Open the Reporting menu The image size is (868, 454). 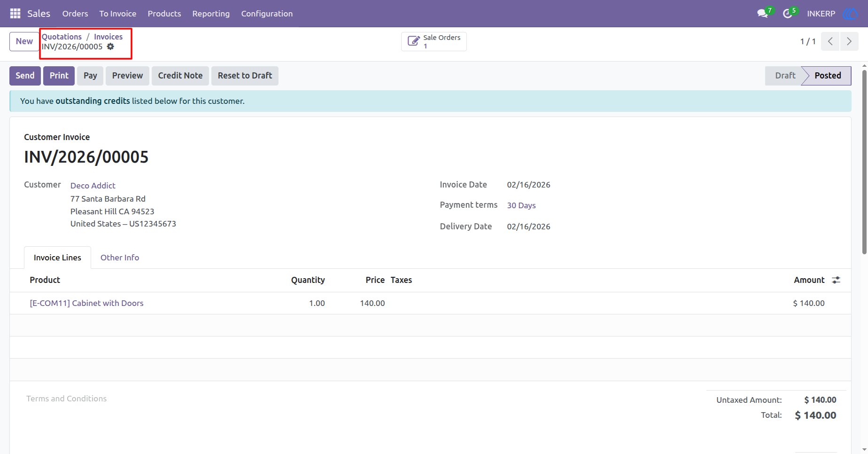coord(211,14)
